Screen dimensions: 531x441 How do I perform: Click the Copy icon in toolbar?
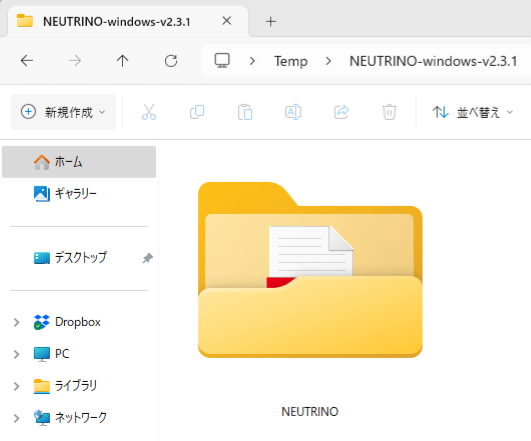pos(197,112)
